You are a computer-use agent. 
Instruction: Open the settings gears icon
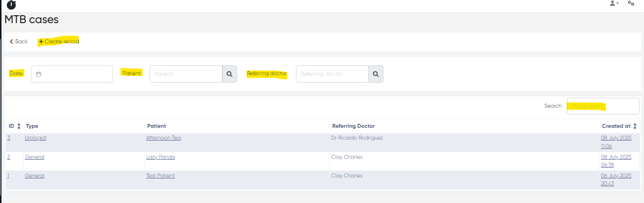tap(631, 3)
